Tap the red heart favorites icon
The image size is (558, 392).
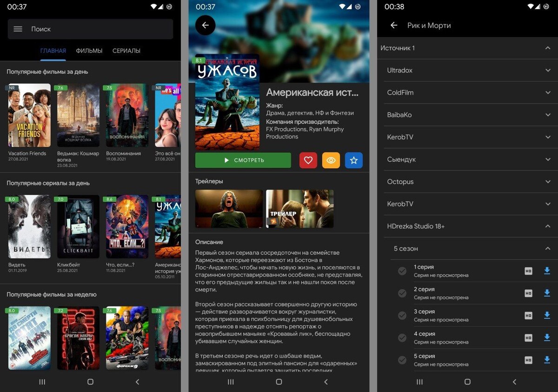(x=308, y=160)
